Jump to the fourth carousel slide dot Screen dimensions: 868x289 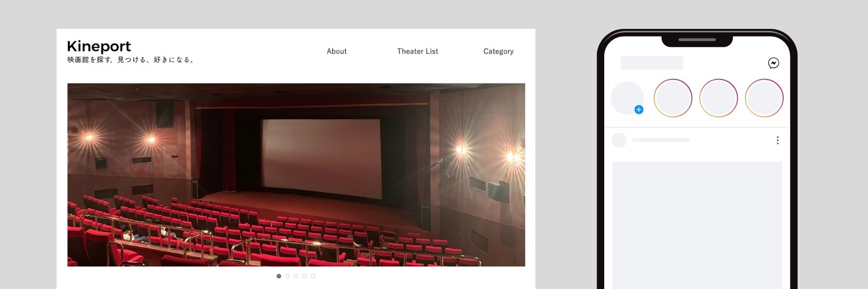(x=304, y=276)
